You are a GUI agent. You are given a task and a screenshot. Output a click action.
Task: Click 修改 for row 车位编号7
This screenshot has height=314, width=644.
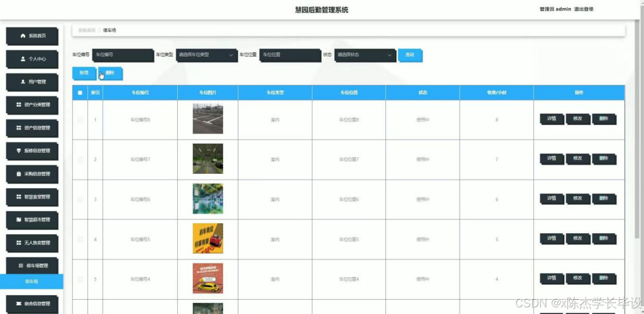(578, 159)
